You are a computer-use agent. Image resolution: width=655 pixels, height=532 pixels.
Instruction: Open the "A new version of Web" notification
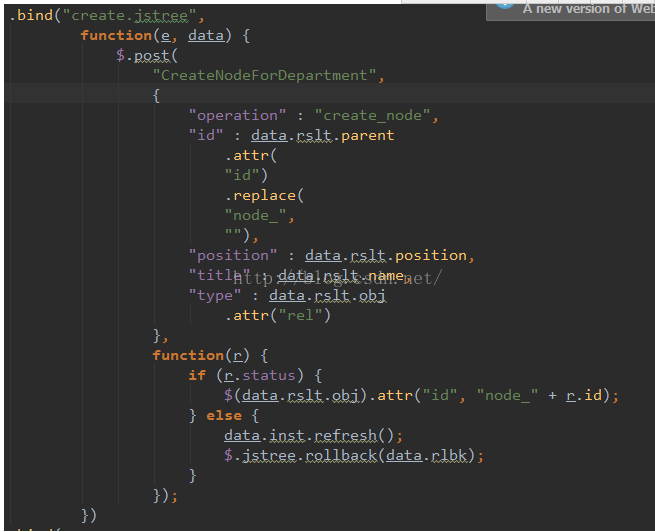click(x=587, y=8)
